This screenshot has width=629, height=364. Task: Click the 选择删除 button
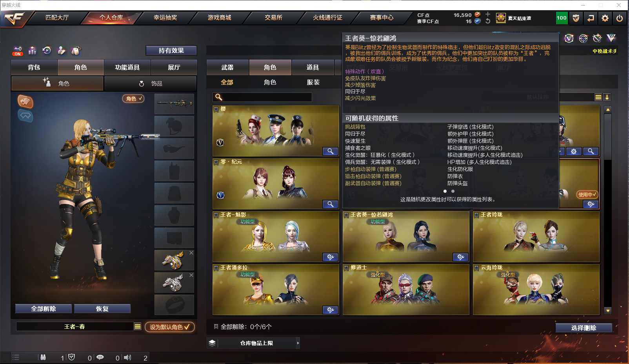point(584,328)
